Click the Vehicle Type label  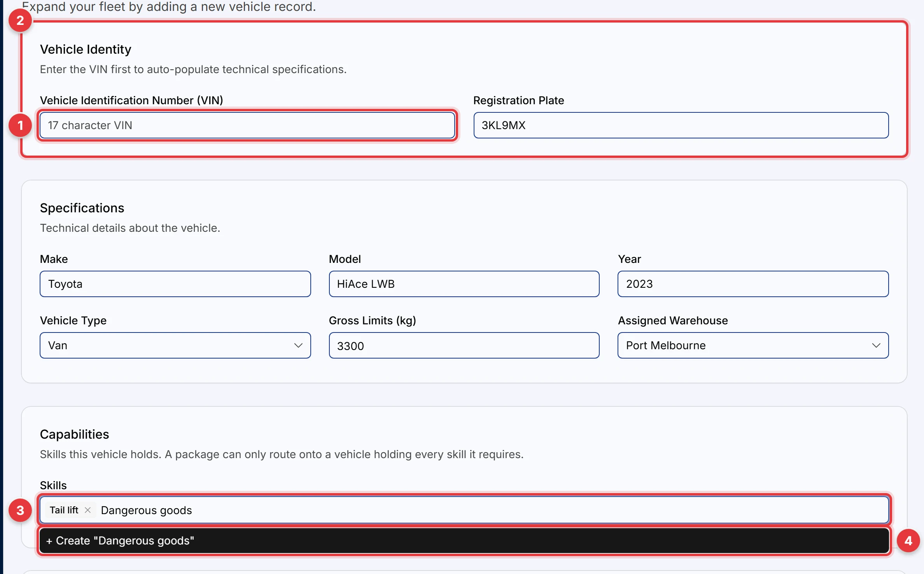coord(73,320)
